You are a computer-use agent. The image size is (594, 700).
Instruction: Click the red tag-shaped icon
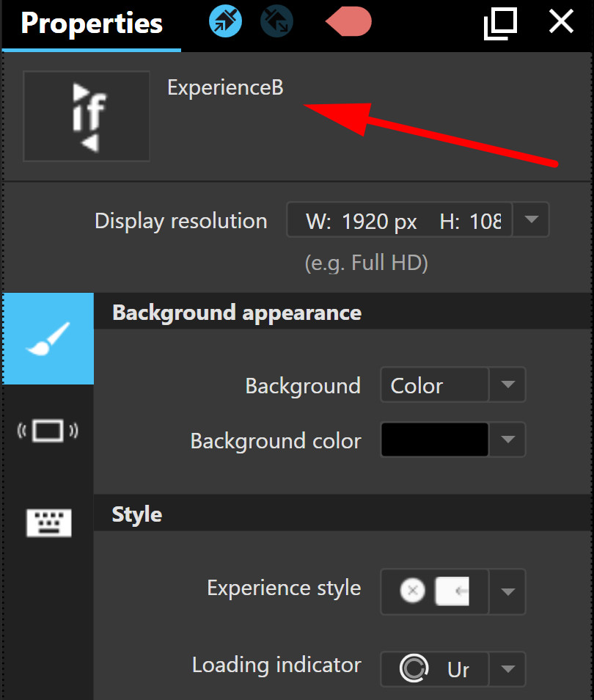pyautogui.click(x=348, y=21)
